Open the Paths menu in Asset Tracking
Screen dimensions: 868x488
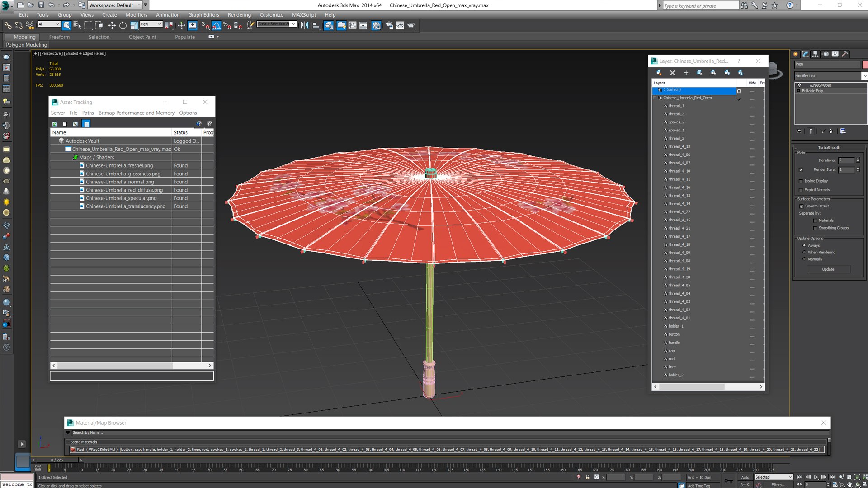coord(88,113)
